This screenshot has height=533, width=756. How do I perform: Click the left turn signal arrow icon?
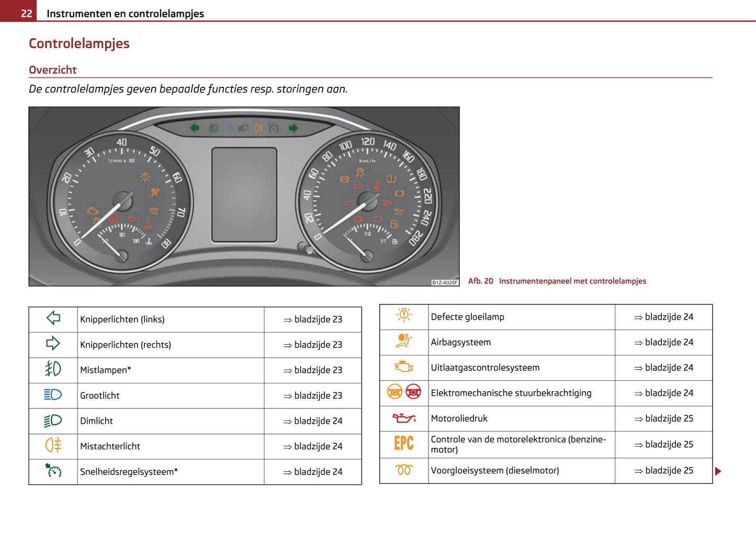[53, 318]
